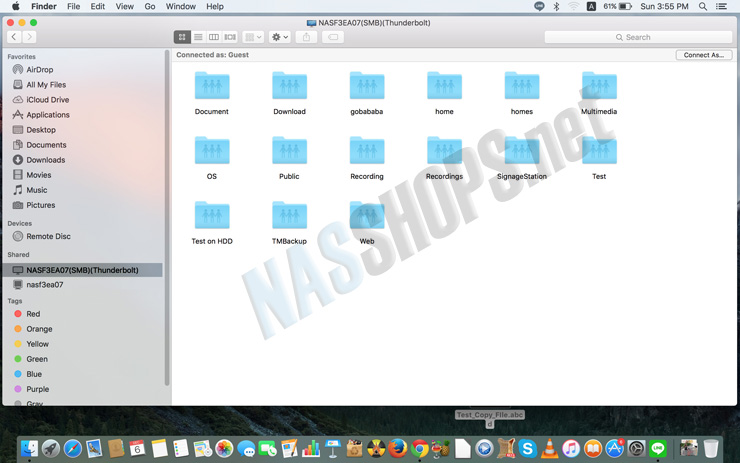Click the Connect As button

(704, 55)
